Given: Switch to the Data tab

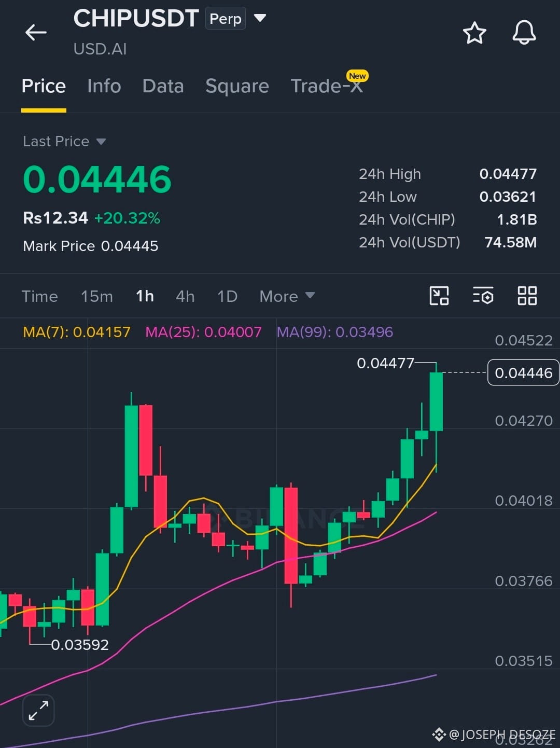Looking at the screenshot, I should click(163, 86).
